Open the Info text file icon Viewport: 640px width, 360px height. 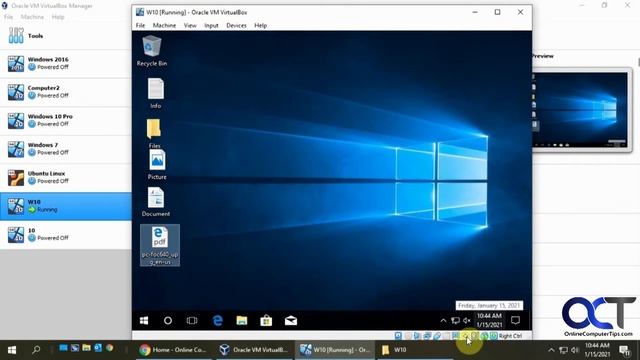click(x=156, y=93)
